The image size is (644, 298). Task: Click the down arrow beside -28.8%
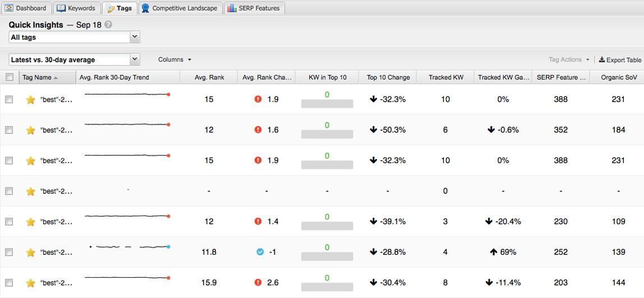point(374,252)
